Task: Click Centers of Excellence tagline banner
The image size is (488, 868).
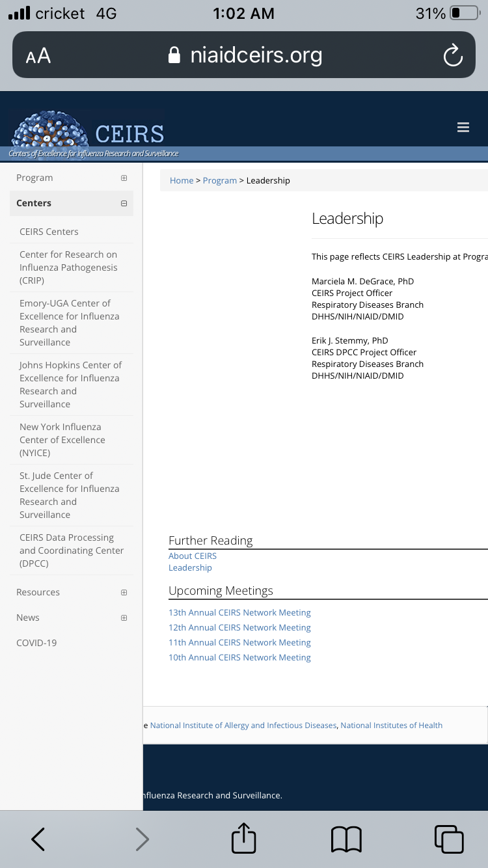Action: coord(94,154)
